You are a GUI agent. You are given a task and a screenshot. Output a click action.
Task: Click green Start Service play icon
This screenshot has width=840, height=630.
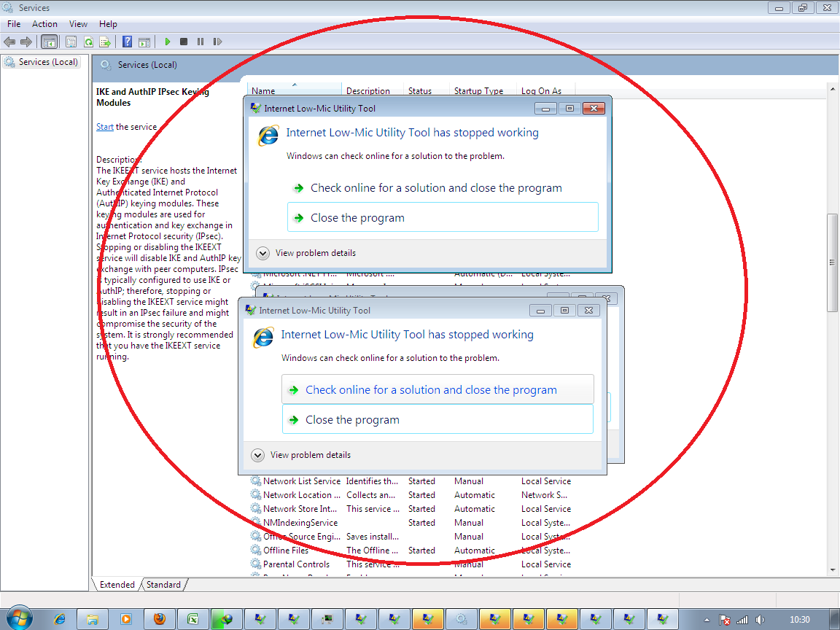[x=167, y=42]
